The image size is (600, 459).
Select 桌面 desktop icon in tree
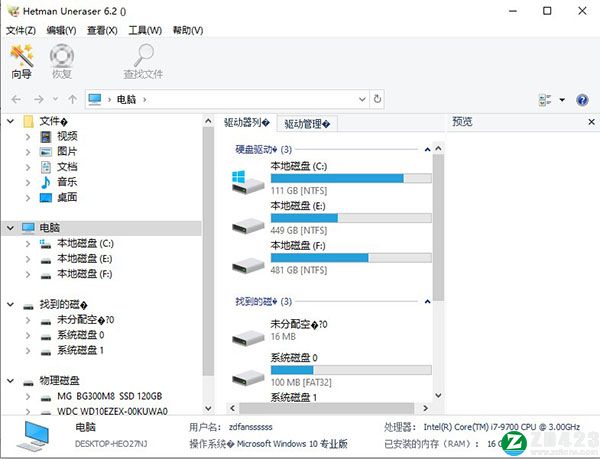[x=46, y=198]
